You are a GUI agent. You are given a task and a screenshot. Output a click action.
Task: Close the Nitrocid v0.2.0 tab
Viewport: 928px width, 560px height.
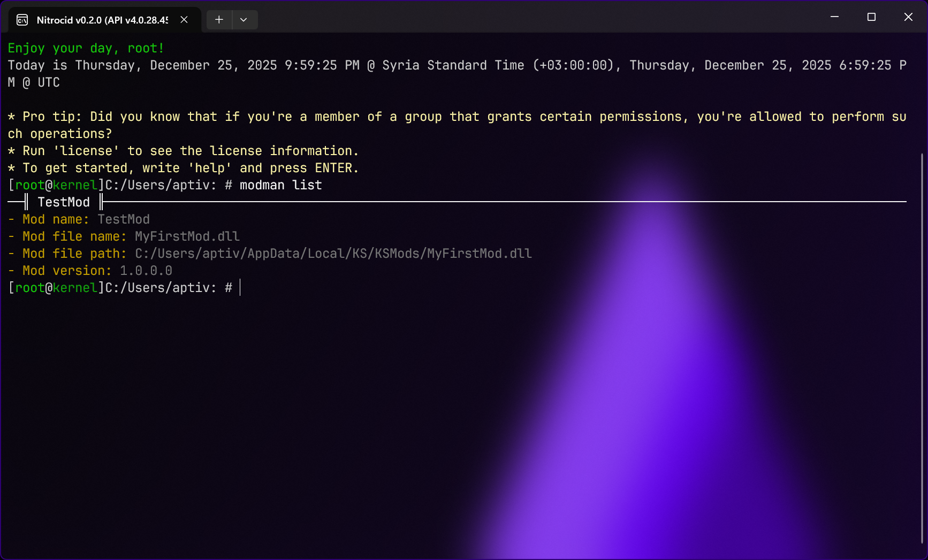(x=184, y=20)
